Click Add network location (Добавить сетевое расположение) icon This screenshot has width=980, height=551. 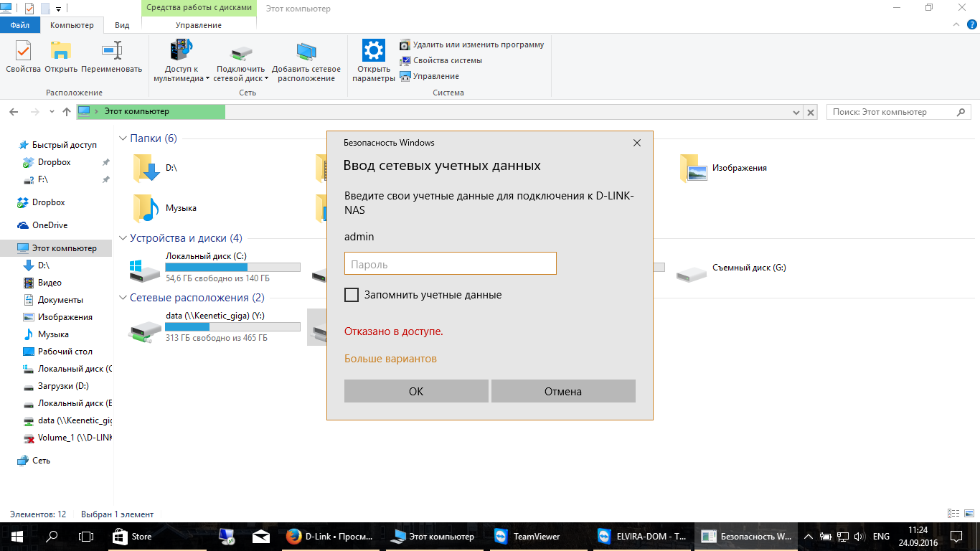(x=306, y=52)
